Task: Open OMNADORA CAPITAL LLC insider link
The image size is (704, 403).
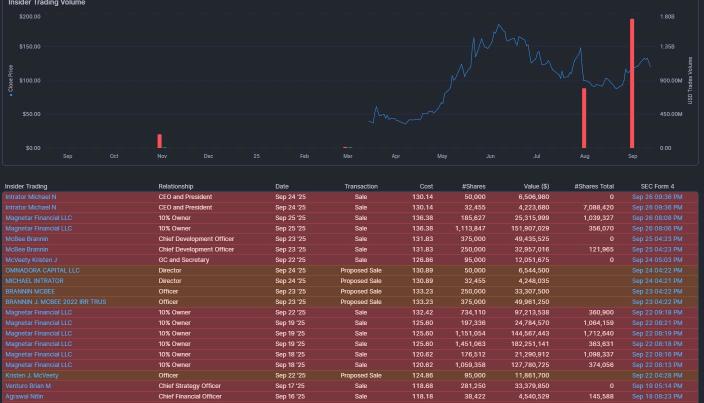Action: (x=42, y=270)
